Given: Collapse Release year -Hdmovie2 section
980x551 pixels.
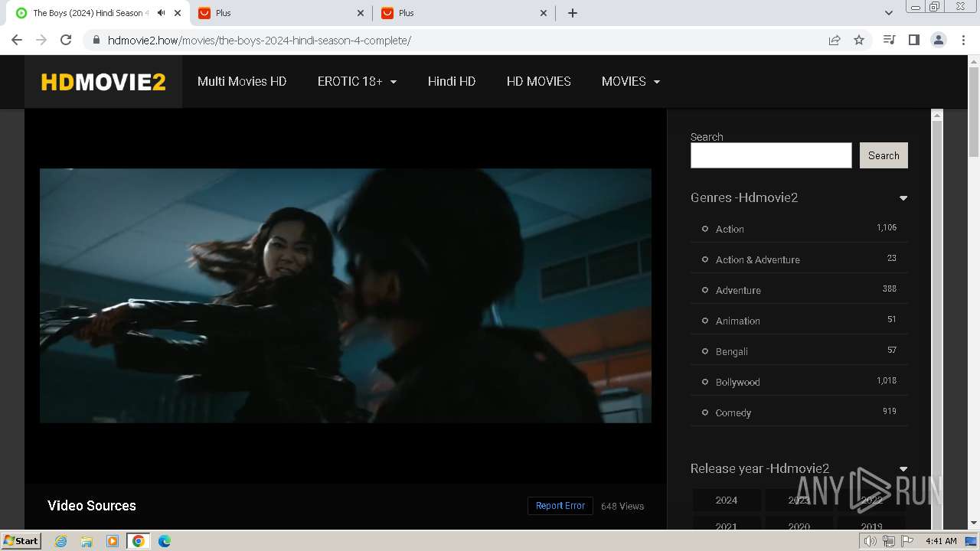Looking at the screenshot, I should click(x=903, y=469).
